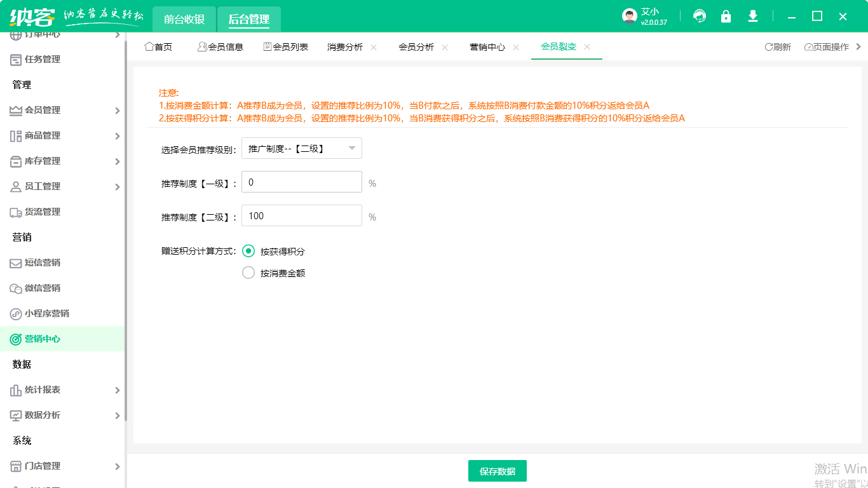Screen dimensions: 868x488
Task: Open the 选择会员推荐级别 dropdown
Action: 301,147
